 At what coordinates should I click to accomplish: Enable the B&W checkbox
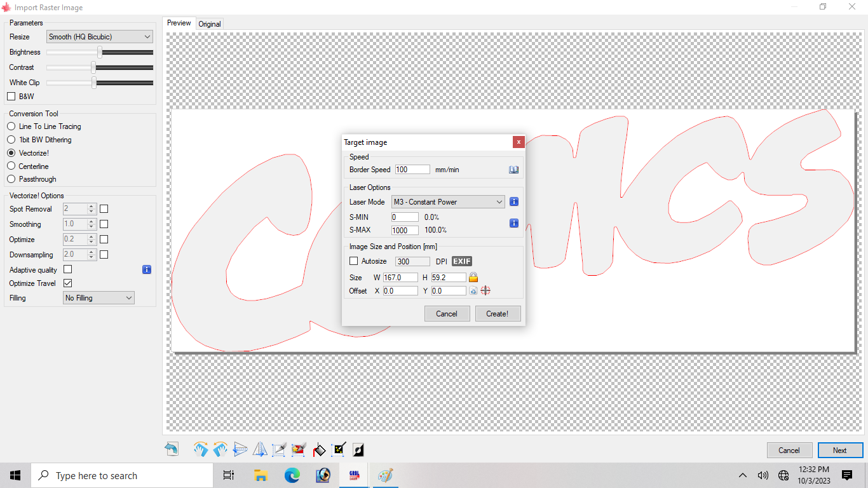pyautogui.click(x=11, y=96)
